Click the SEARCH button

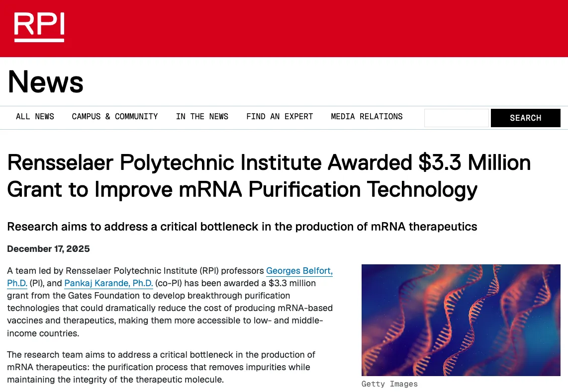(x=525, y=118)
